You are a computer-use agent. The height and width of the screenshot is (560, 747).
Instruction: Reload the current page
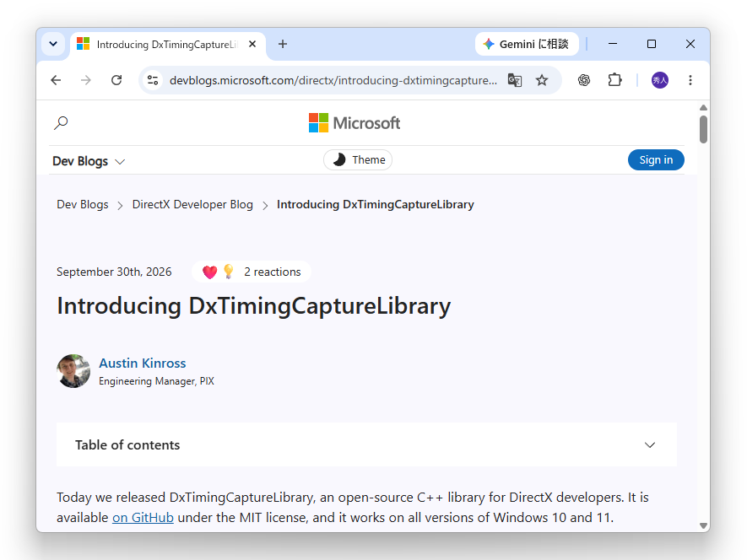[x=116, y=80]
